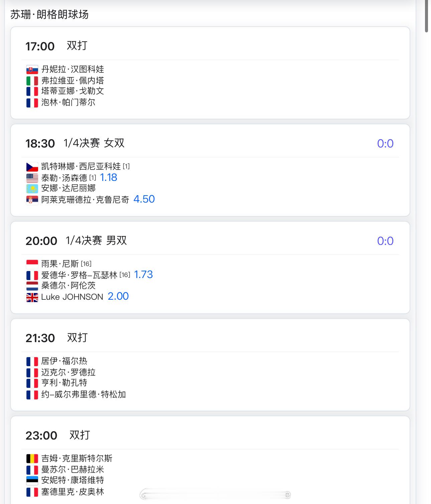Open the 0:0 score of the 18:30 match
Screen dimensions: 431x504
click(x=385, y=144)
